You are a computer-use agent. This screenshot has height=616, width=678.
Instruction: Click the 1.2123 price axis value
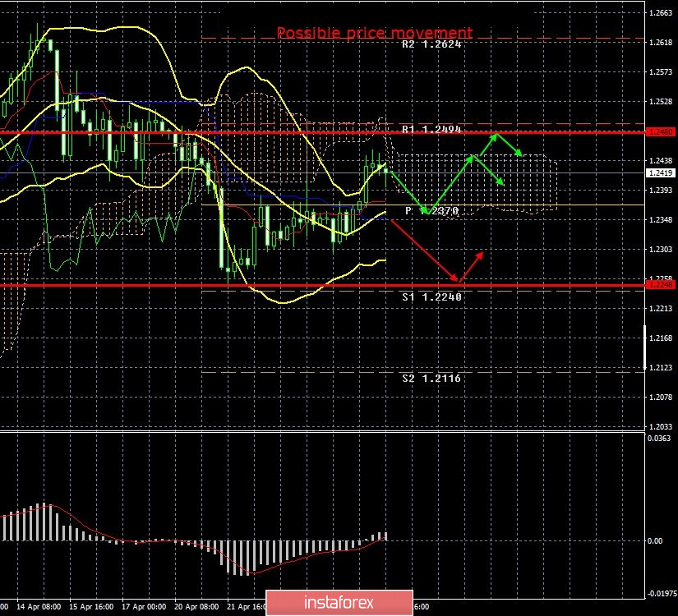tap(661, 368)
